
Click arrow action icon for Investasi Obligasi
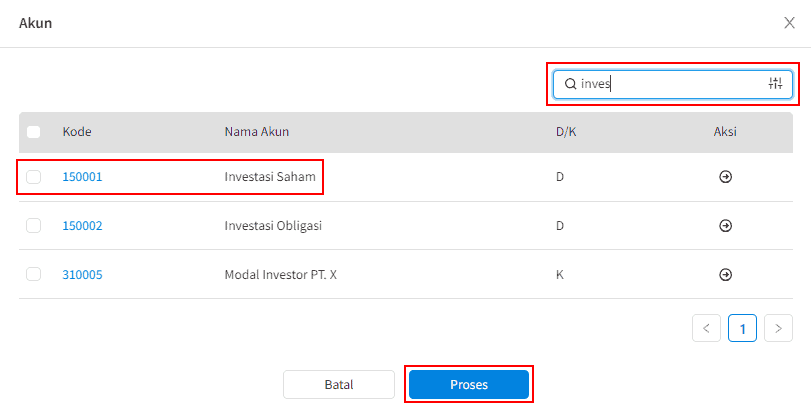click(x=726, y=226)
